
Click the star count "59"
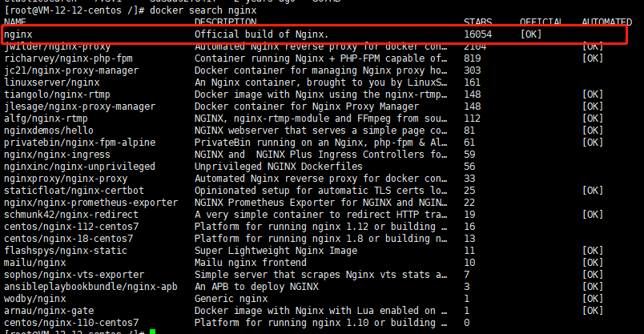coord(469,155)
